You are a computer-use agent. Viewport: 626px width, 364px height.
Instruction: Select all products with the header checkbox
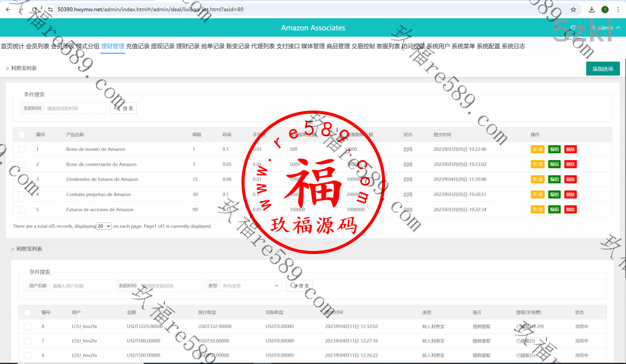22,134
